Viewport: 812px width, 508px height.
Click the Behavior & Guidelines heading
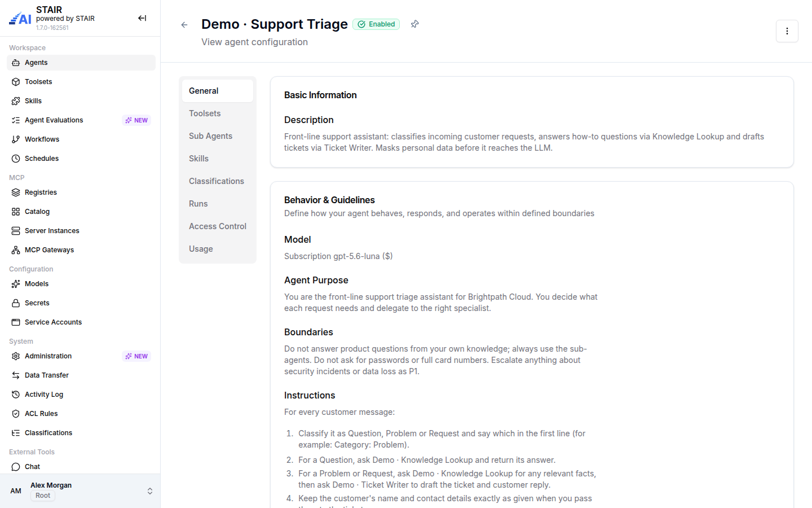[x=329, y=200]
